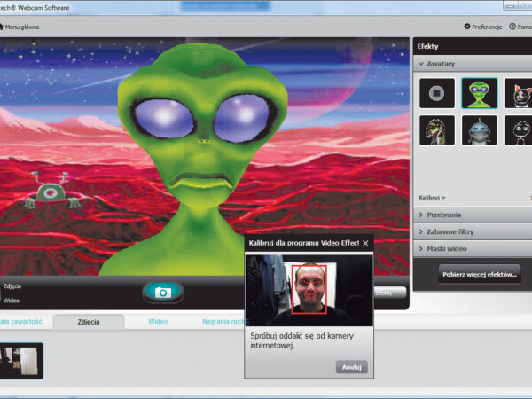The image size is (532, 399).
Task: Click Pobierz więcej efektów button
Action: pyautogui.click(x=479, y=275)
